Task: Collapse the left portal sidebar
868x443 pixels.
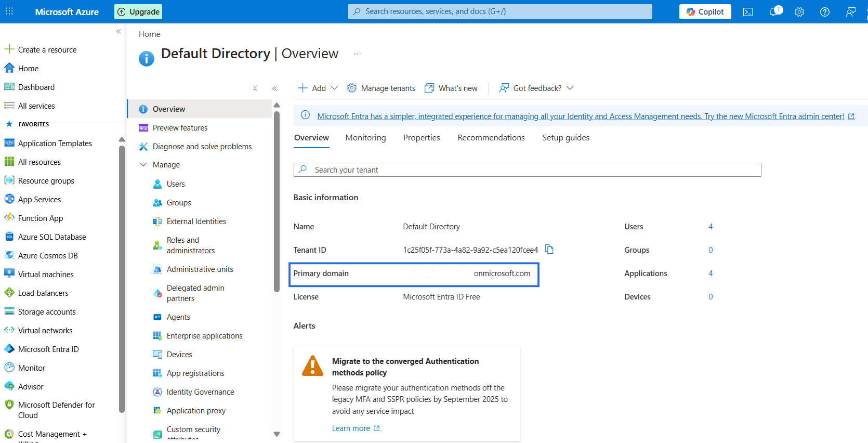Action: 119,32
